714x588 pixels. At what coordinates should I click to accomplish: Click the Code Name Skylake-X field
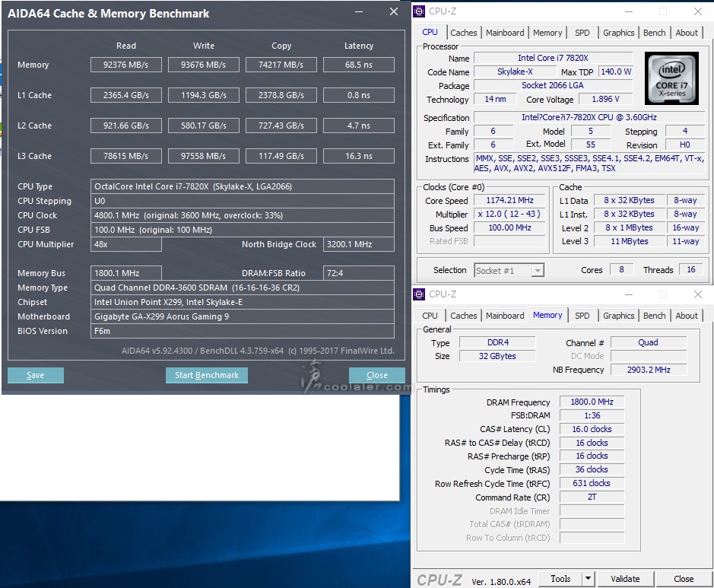tap(515, 72)
